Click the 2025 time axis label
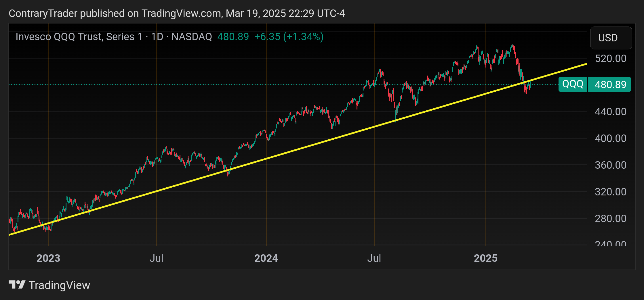Image resolution: width=644 pixels, height=300 pixels. click(x=486, y=258)
